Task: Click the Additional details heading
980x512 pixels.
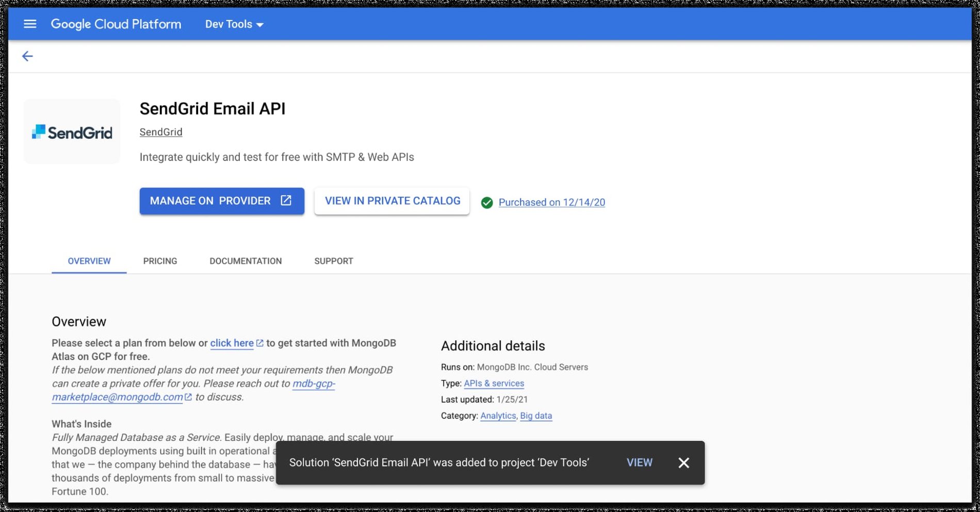Action: pos(493,346)
